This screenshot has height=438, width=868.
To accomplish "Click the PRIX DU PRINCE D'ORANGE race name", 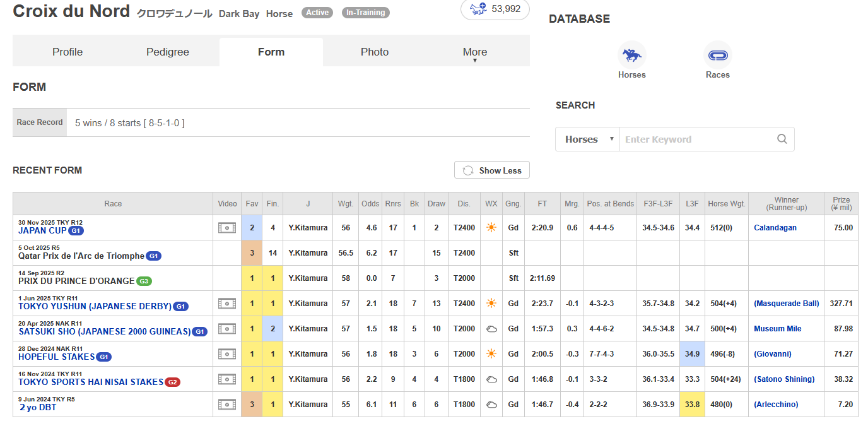I will coord(76,281).
